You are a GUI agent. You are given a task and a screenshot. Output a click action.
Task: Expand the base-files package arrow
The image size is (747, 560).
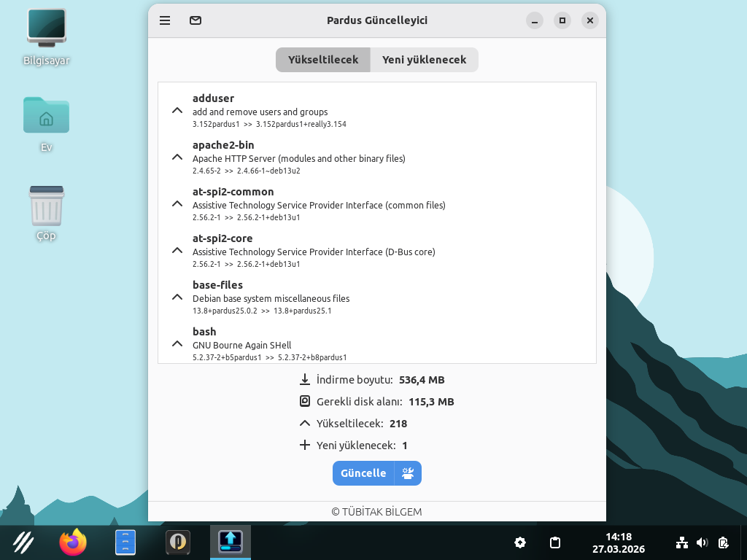[177, 297]
